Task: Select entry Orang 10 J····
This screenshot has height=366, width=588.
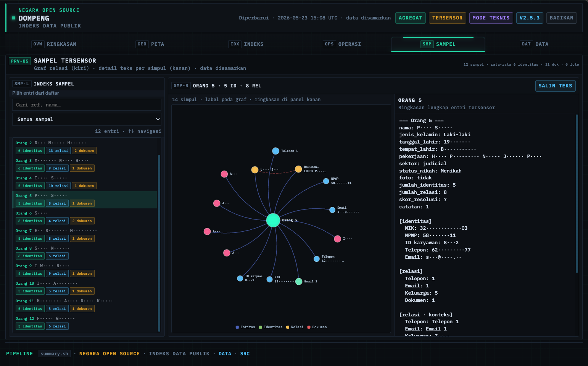Action: click(85, 287)
